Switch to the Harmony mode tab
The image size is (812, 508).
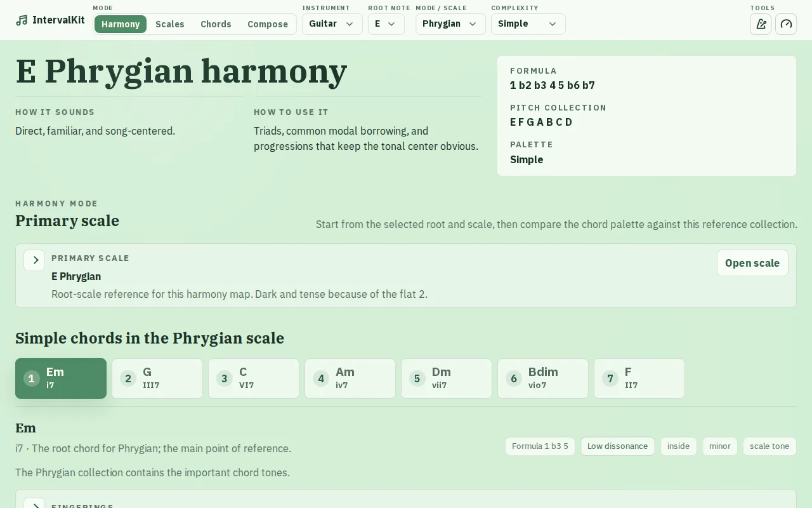(121, 24)
